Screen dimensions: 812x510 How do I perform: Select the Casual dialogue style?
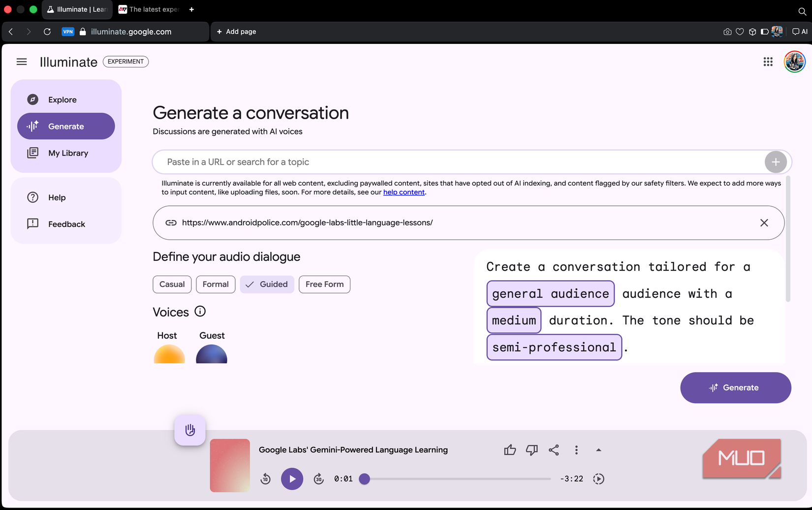point(172,284)
